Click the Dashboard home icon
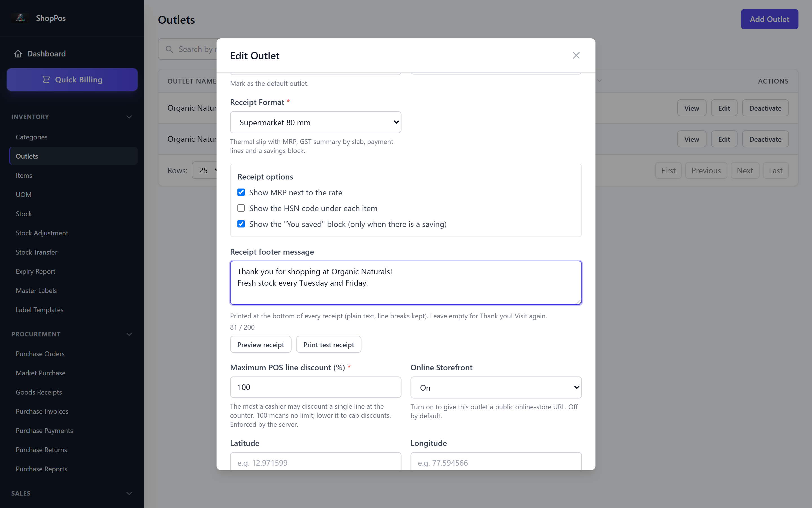 click(18, 54)
